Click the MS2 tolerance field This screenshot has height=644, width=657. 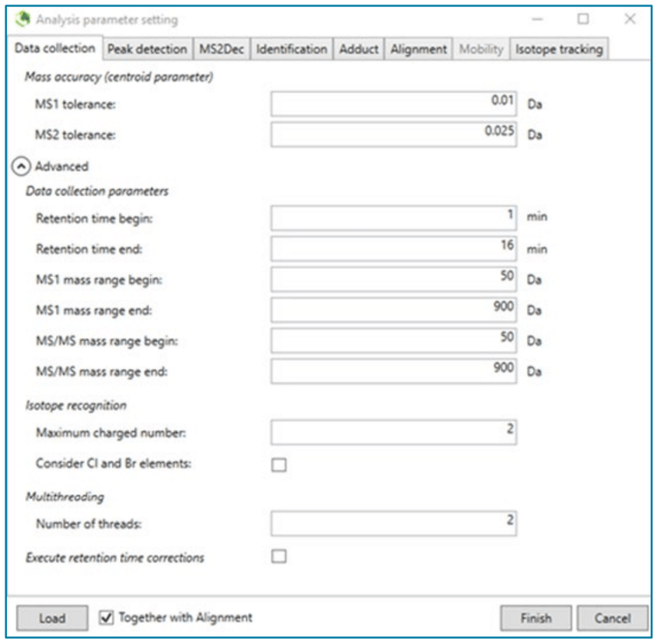[393, 134]
